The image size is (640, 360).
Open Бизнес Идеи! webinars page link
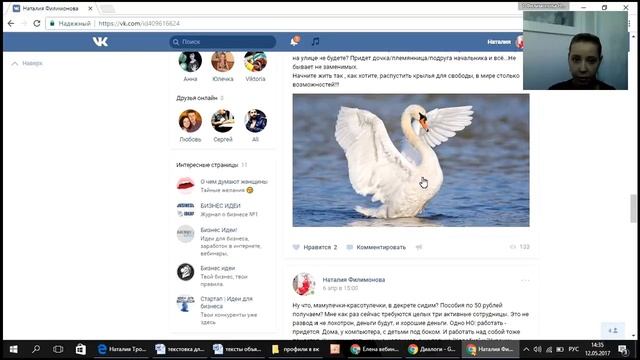(219, 230)
